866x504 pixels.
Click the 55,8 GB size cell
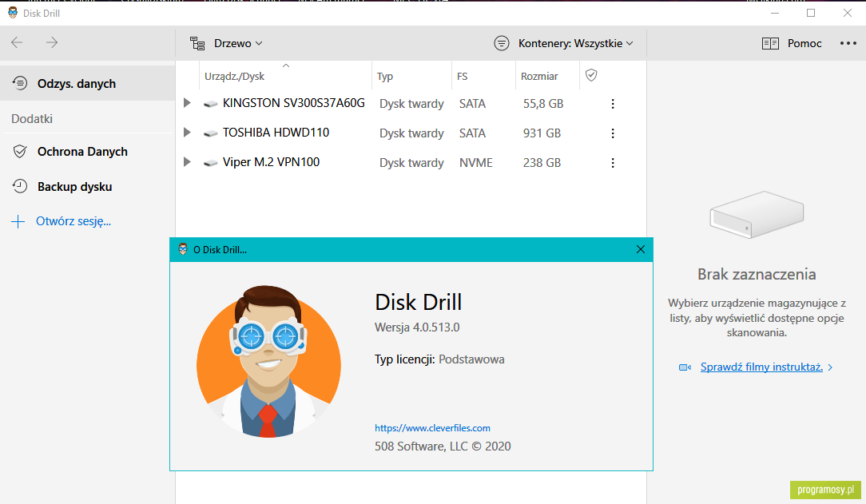click(543, 104)
